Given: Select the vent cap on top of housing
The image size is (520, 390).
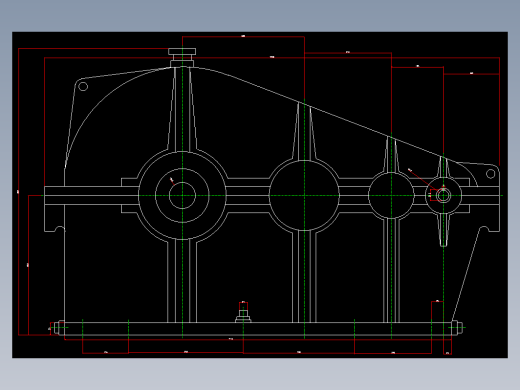Looking at the screenshot, I should click(182, 58).
